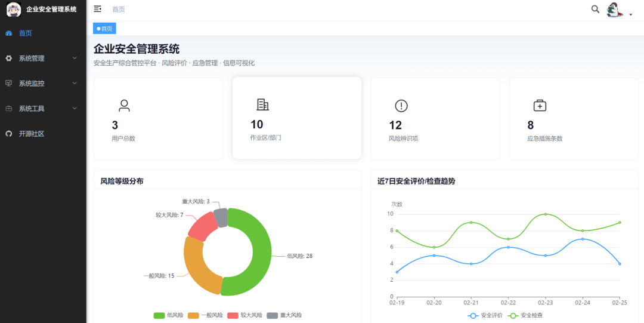The height and width of the screenshot is (323, 644).
Task: Click the 次数 y-axis label
Action: click(397, 204)
